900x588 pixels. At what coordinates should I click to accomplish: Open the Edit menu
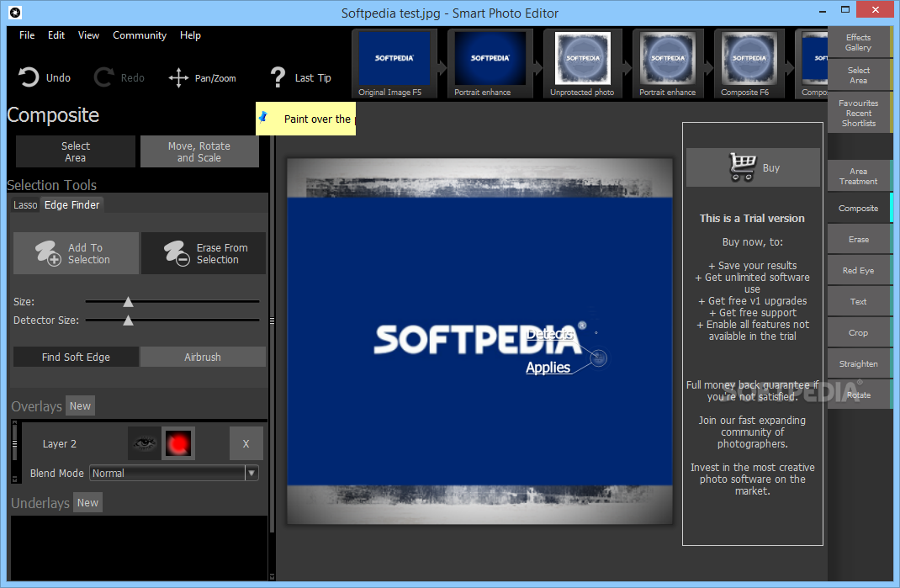click(x=56, y=35)
